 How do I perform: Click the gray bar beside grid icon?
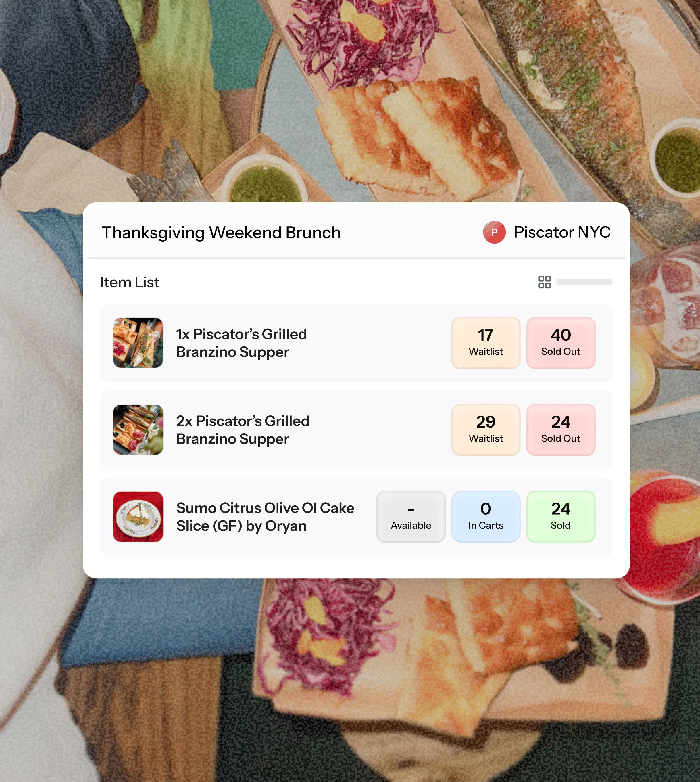tap(584, 282)
